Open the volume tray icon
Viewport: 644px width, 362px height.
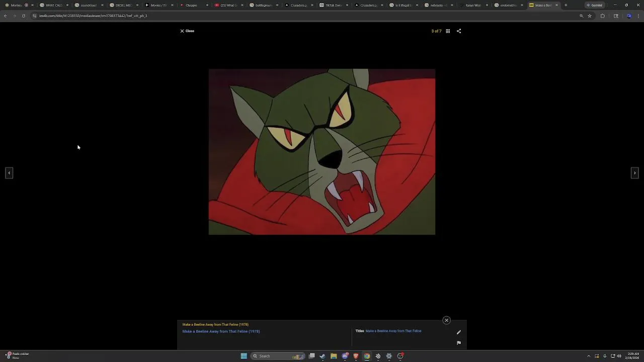[x=619, y=356]
